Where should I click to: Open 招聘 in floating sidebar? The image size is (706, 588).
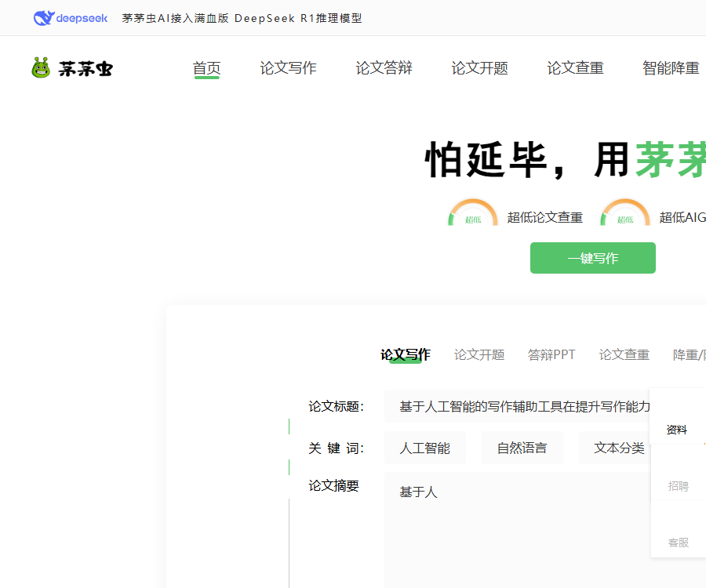tap(678, 486)
